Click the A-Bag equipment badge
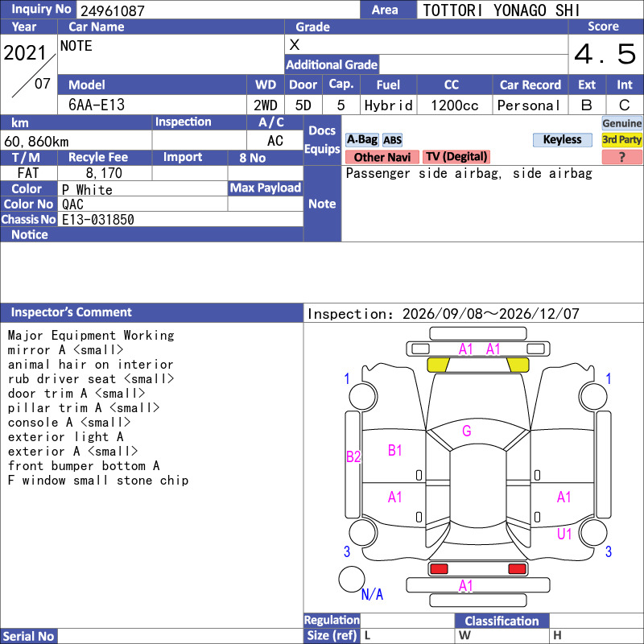Image resolution: width=644 pixels, height=644 pixels. 361,139
